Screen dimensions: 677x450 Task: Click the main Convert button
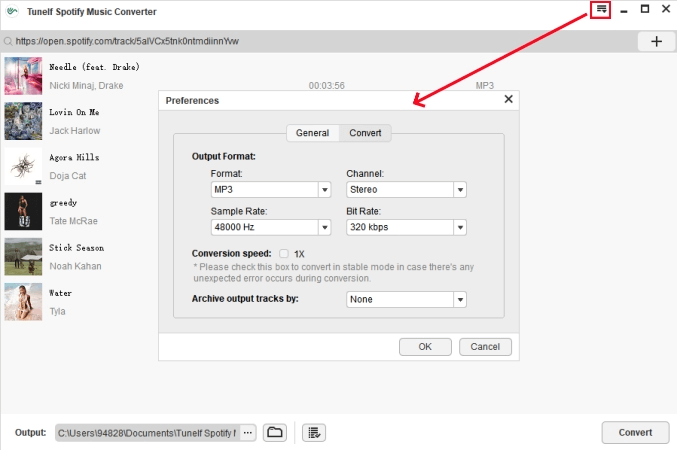635,432
